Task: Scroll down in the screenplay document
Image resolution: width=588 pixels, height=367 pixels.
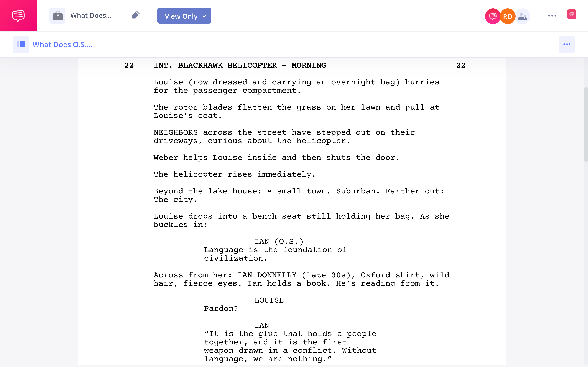Action: (585, 296)
